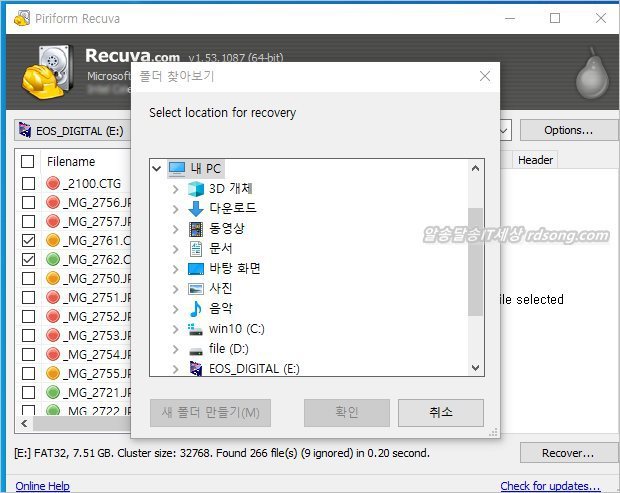Toggle the select-all checkbox beside Filename
The width and height of the screenshot is (620, 493).
coord(28,161)
